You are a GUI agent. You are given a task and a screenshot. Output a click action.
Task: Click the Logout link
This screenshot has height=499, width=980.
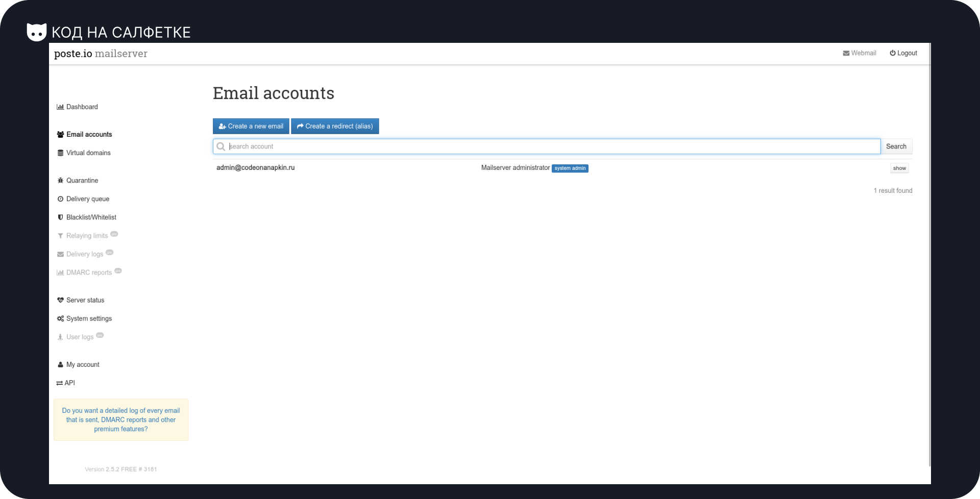pos(903,53)
